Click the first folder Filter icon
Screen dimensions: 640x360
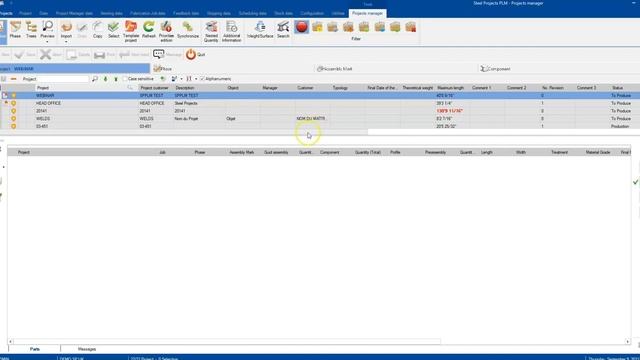tap(317, 27)
